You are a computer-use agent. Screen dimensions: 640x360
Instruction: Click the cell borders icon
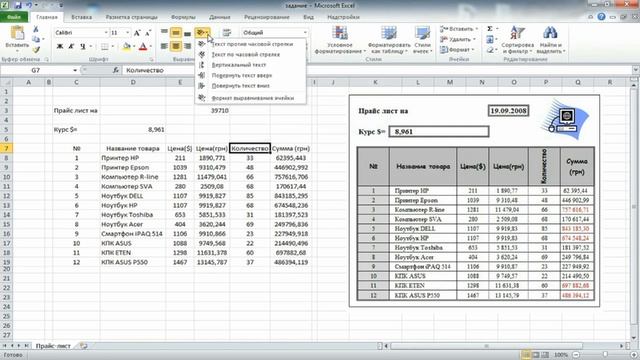click(104, 47)
